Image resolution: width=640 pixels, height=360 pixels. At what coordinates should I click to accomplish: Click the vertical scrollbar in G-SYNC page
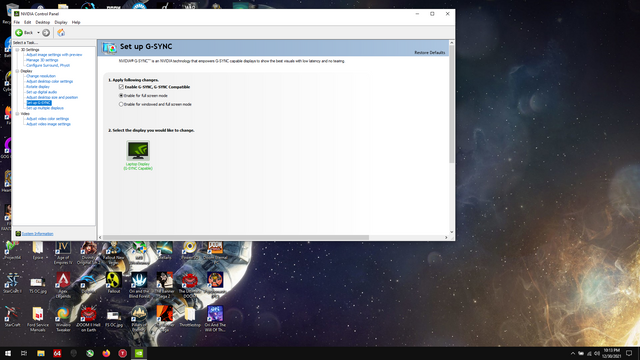pyautogui.click(x=451, y=104)
